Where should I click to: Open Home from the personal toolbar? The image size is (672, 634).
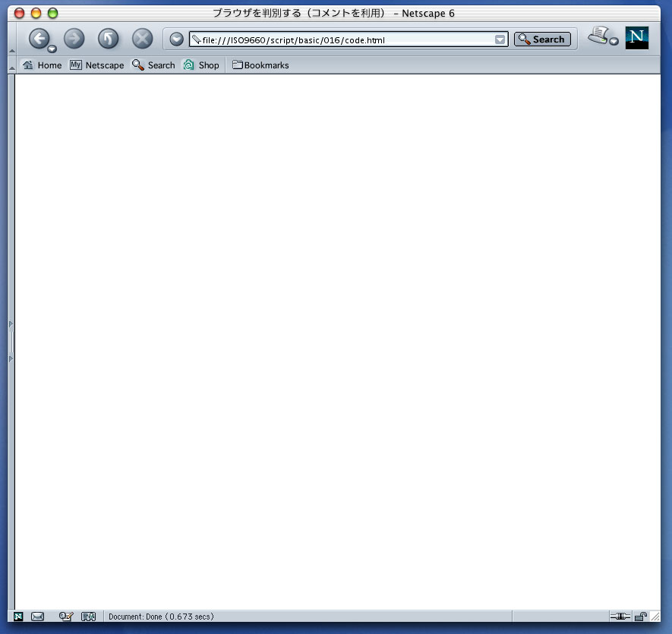click(x=42, y=65)
